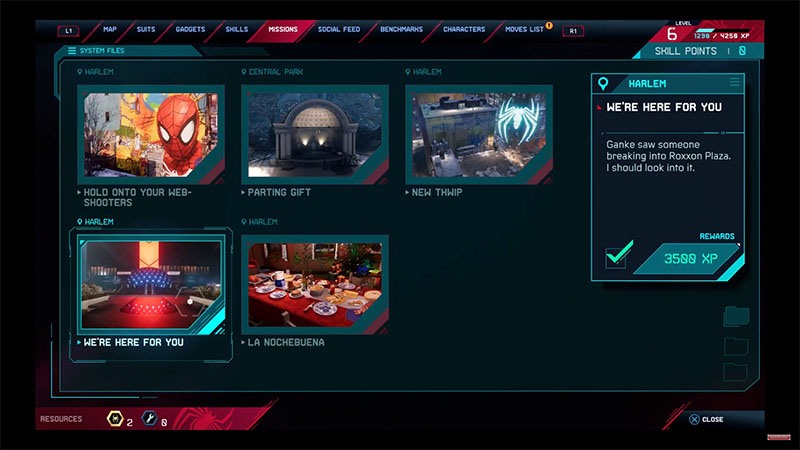
Task: Click the System Files menu icon
Action: [x=72, y=51]
